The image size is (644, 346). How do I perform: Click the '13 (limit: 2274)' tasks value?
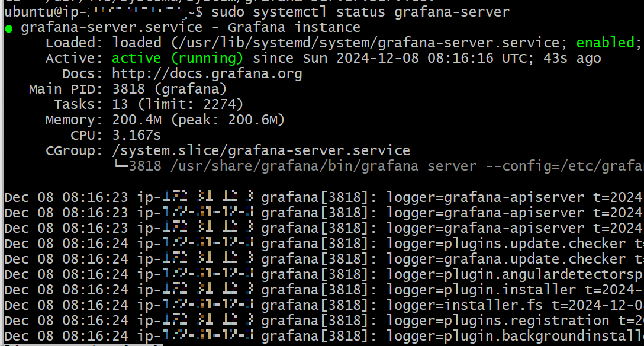(x=178, y=104)
